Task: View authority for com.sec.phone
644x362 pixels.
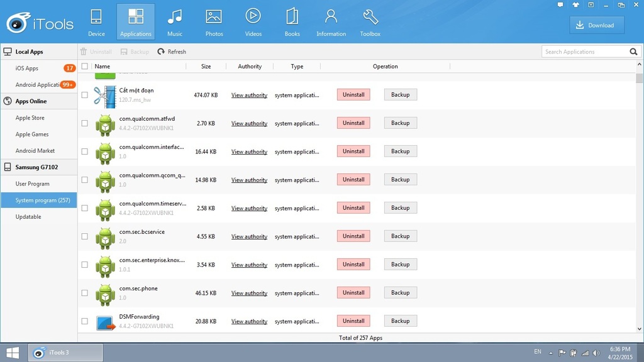Action: tap(249, 293)
